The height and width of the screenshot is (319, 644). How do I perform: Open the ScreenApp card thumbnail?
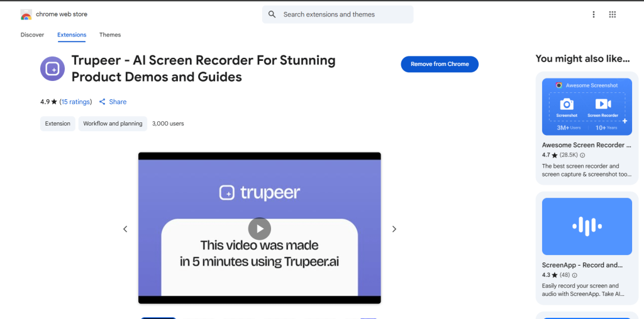[x=587, y=226]
